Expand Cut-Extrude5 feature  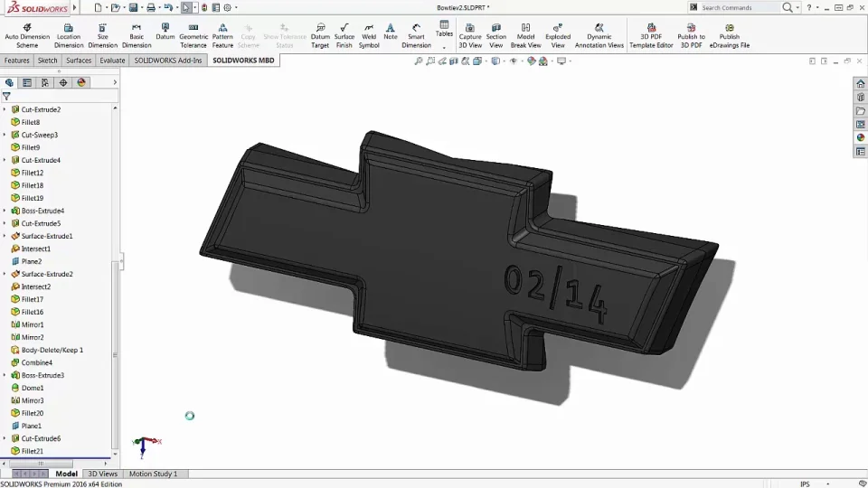(x=5, y=223)
